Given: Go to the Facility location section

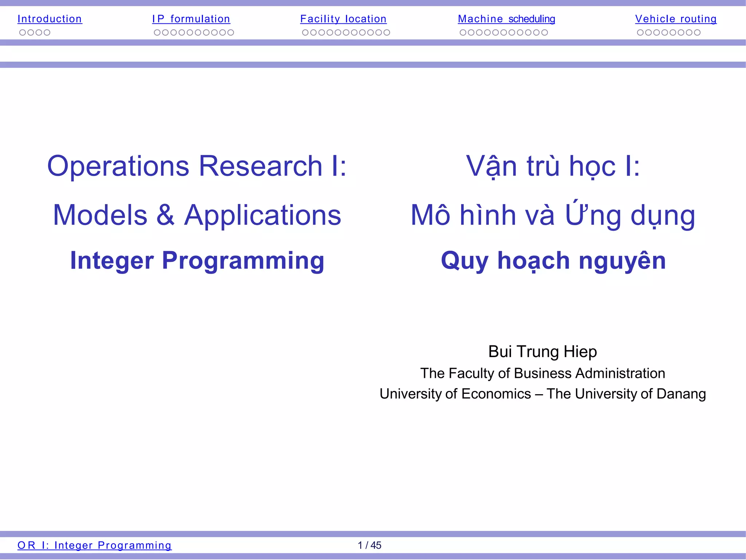Looking at the screenshot, I should click(343, 19).
